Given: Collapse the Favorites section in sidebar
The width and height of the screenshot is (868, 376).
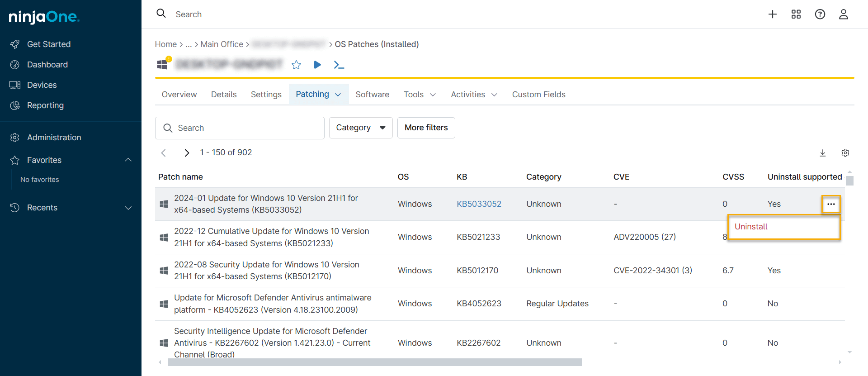Looking at the screenshot, I should [x=128, y=160].
